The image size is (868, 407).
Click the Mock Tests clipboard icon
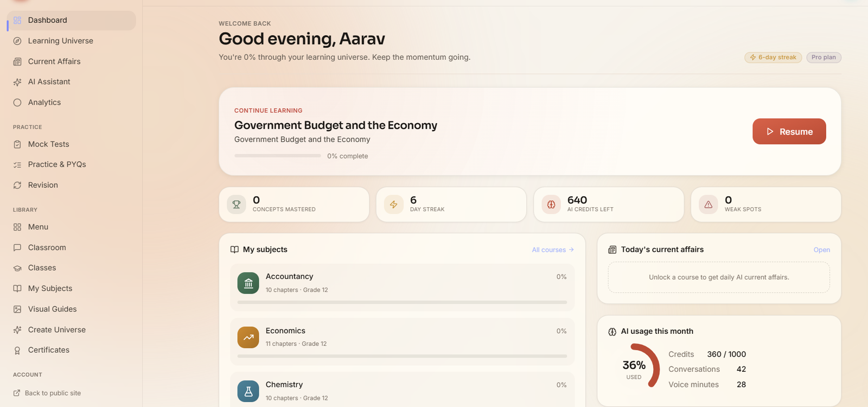click(17, 144)
